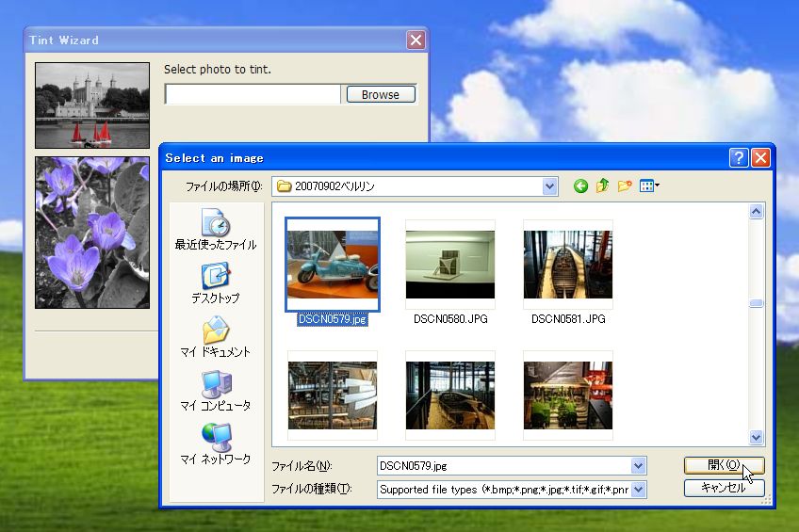
Task: Go up one folder level
Action: point(603,185)
